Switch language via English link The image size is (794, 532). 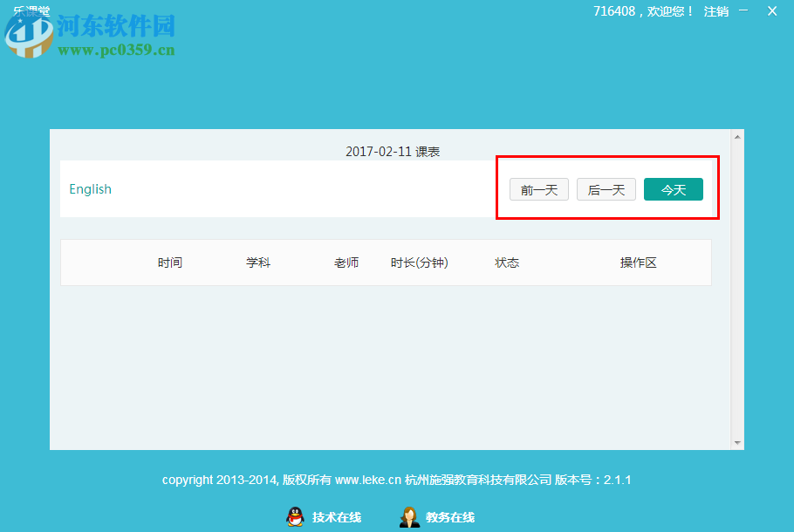90,189
